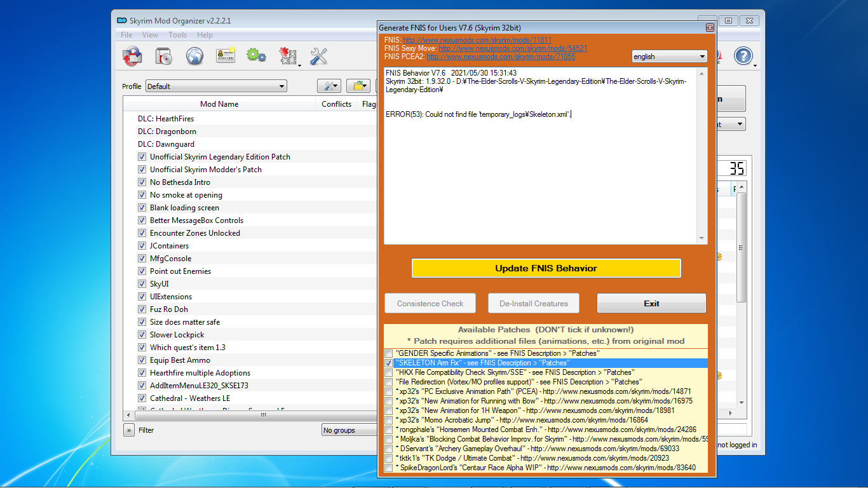Select the Hearthfire multiple Adoptions row
Image resolution: width=868 pixels, height=488 pixels.
pos(250,373)
